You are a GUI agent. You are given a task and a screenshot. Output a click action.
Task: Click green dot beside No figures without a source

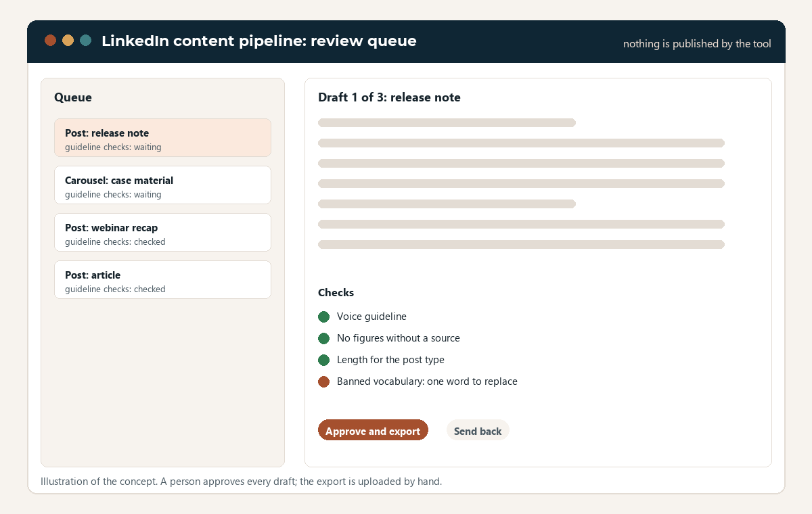[323, 338]
